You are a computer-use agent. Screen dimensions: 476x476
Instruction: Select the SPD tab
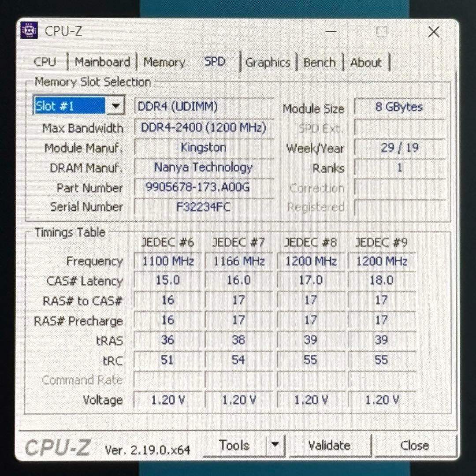(x=214, y=62)
